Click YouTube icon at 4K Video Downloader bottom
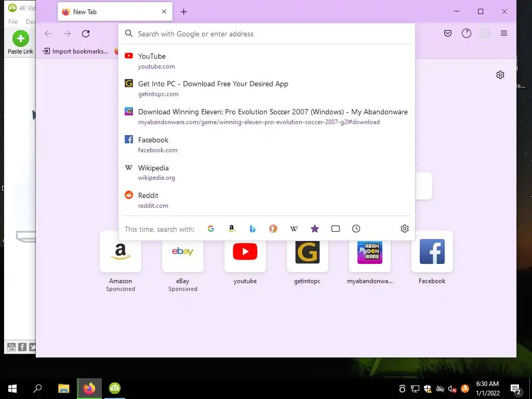Viewport: 532px width, 399px height. point(11,347)
